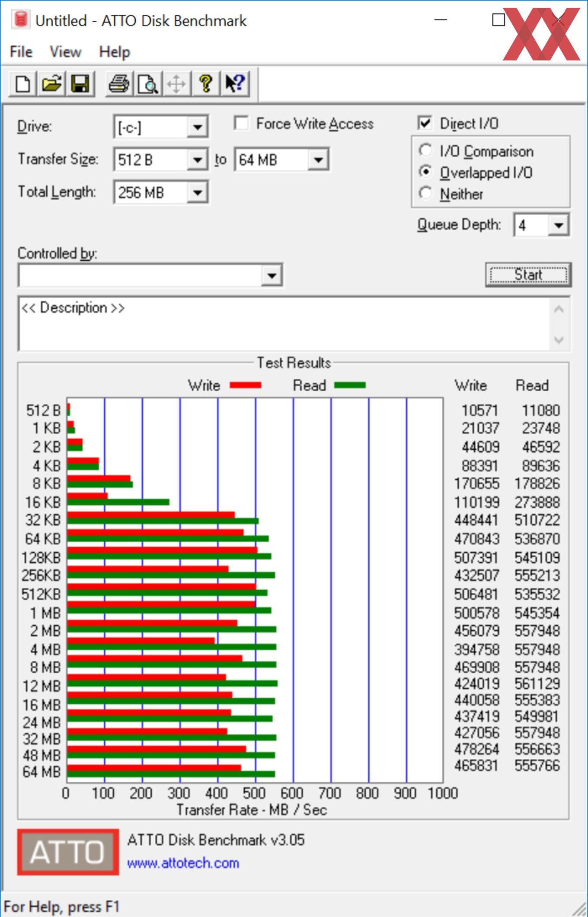Screen dimensions: 588x917
Task: Click the yellow question mark About icon
Action: pyautogui.click(x=205, y=83)
